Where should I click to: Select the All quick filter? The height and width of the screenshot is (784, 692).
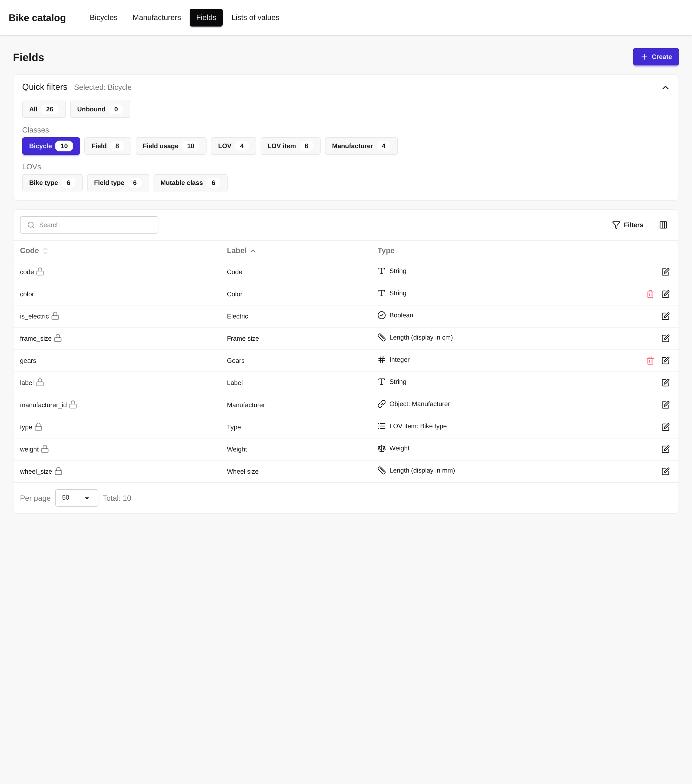(x=44, y=109)
